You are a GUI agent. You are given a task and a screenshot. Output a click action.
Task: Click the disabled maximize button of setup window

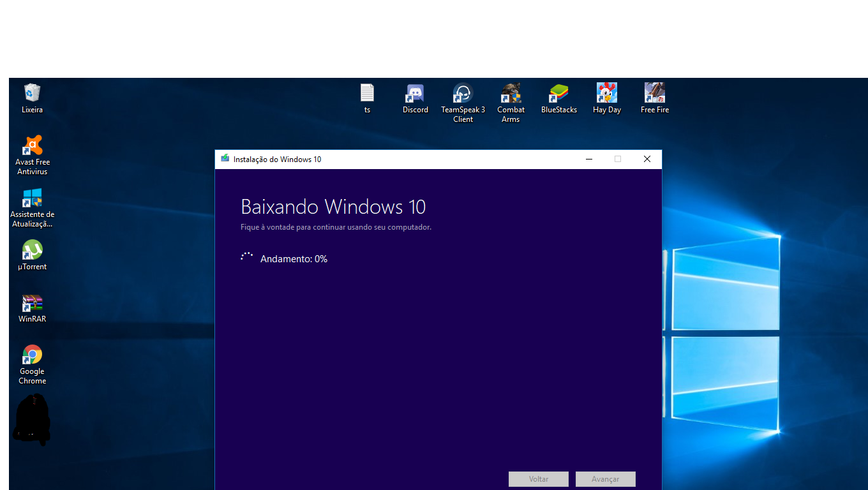tap(618, 159)
